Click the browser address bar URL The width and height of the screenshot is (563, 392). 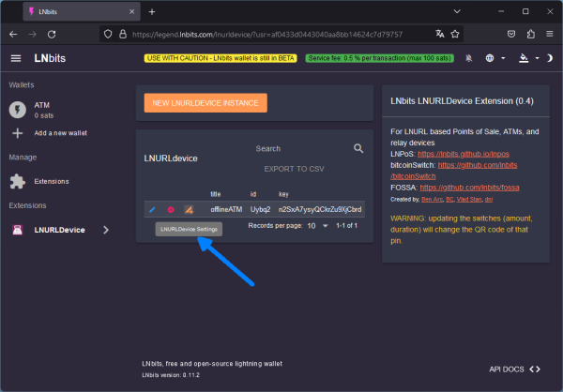[x=267, y=35]
